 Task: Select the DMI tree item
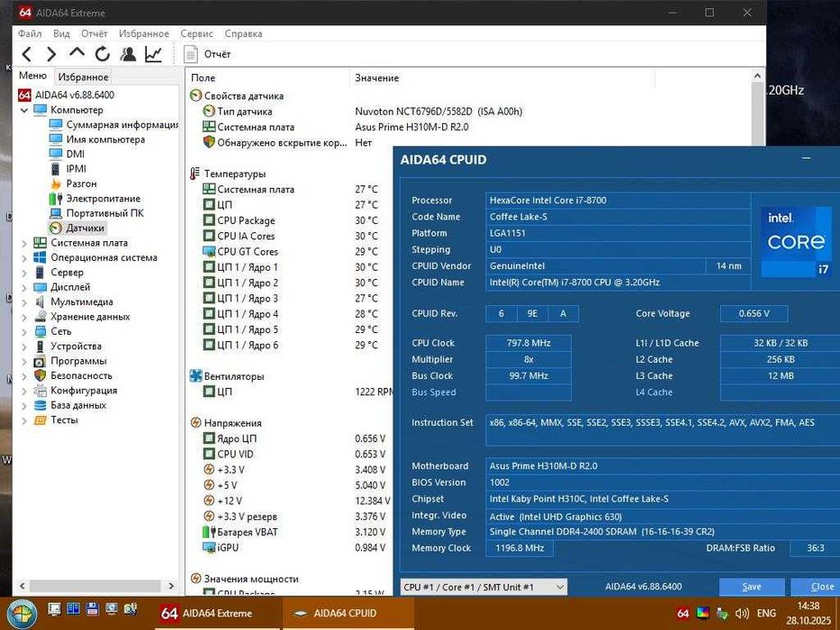click(67, 154)
